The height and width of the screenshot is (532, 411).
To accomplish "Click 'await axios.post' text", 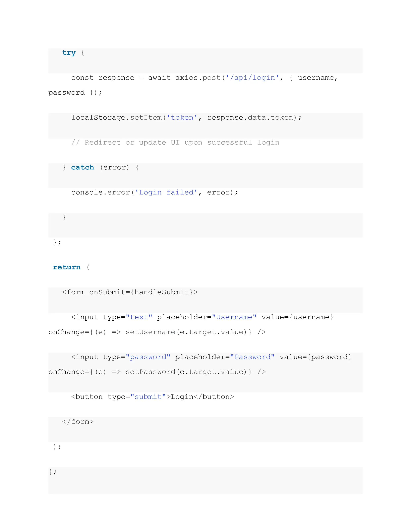I will [184, 78].
